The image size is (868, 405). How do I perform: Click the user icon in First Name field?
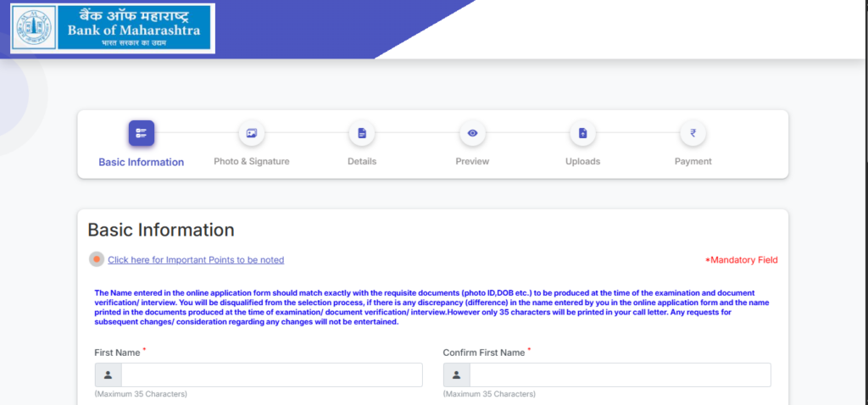click(x=108, y=374)
